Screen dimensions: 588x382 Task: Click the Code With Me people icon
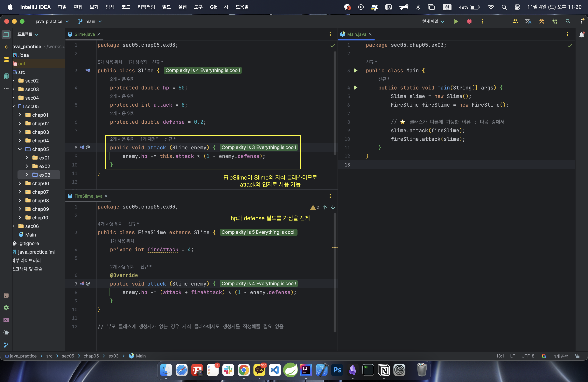coord(515,22)
